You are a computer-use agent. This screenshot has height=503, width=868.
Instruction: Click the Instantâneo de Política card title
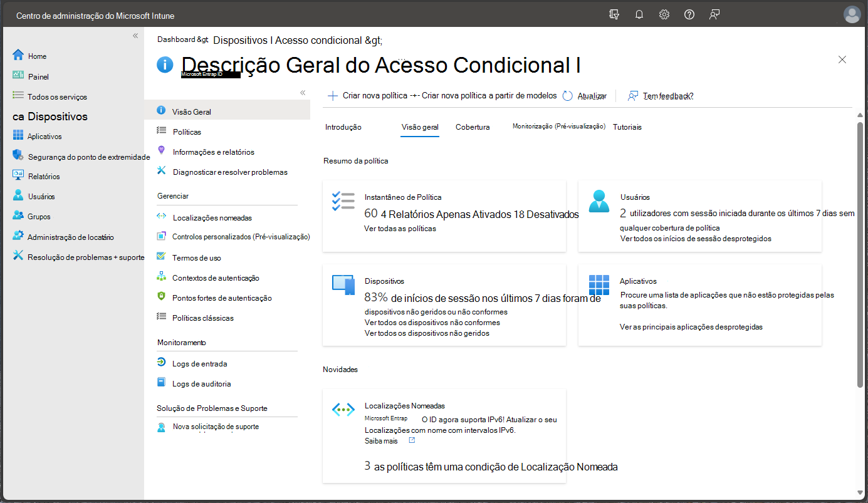(403, 197)
